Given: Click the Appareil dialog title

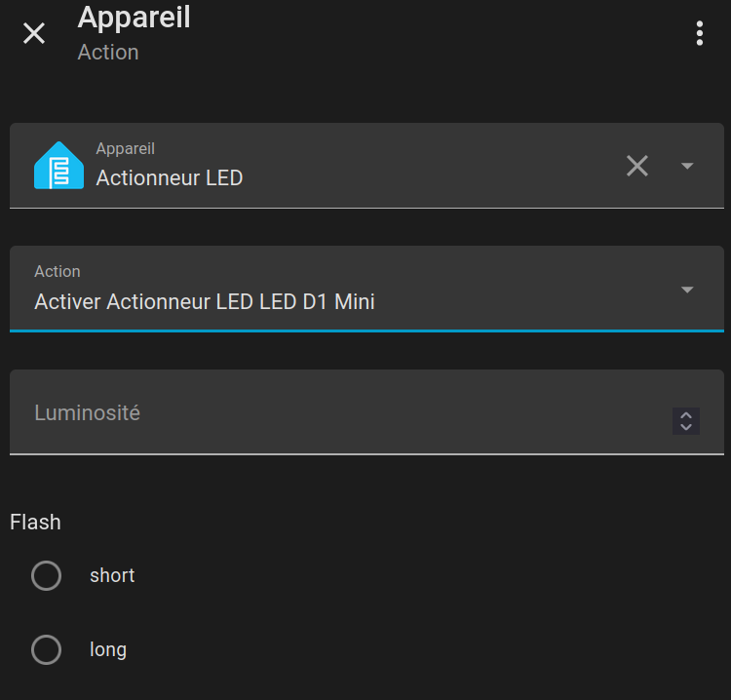Looking at the screenshot, I should pyautogui.click(x=134, y=18).
